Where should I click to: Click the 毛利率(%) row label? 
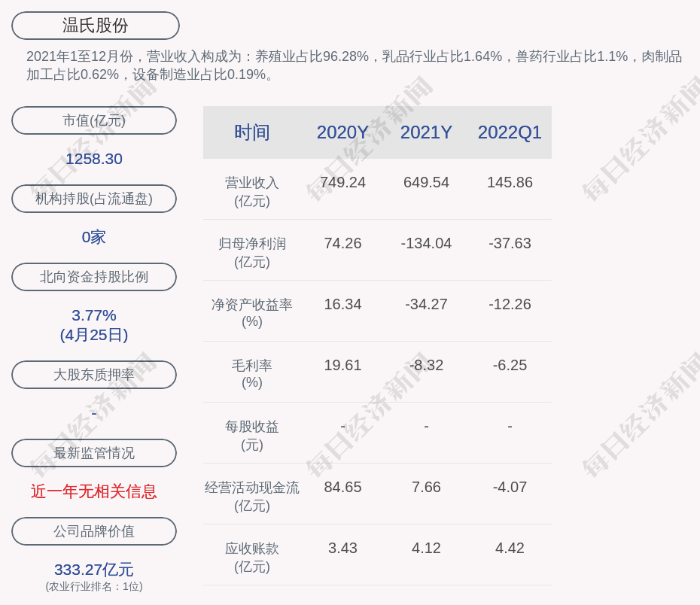252,374
